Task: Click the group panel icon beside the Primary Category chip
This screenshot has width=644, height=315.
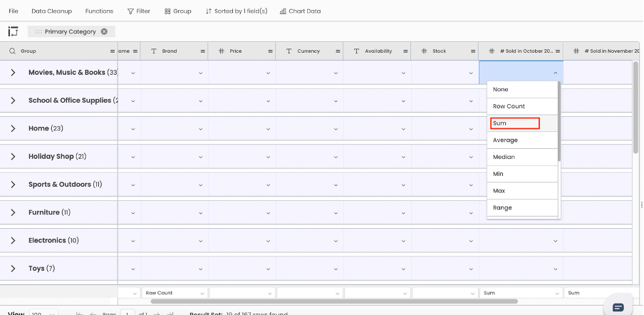Action: (13, 31)
